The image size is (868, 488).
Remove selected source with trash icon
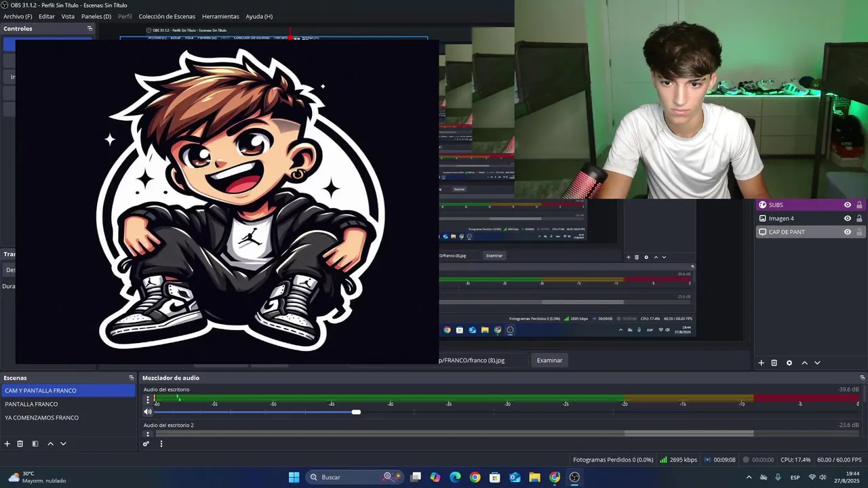[x=774, y=363]
